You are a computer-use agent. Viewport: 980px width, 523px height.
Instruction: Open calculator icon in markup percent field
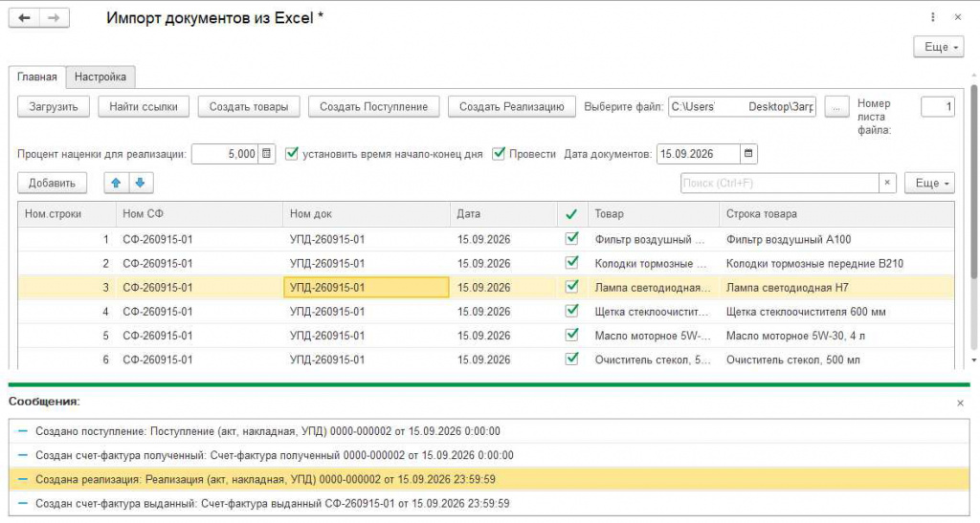pos(267,154)
